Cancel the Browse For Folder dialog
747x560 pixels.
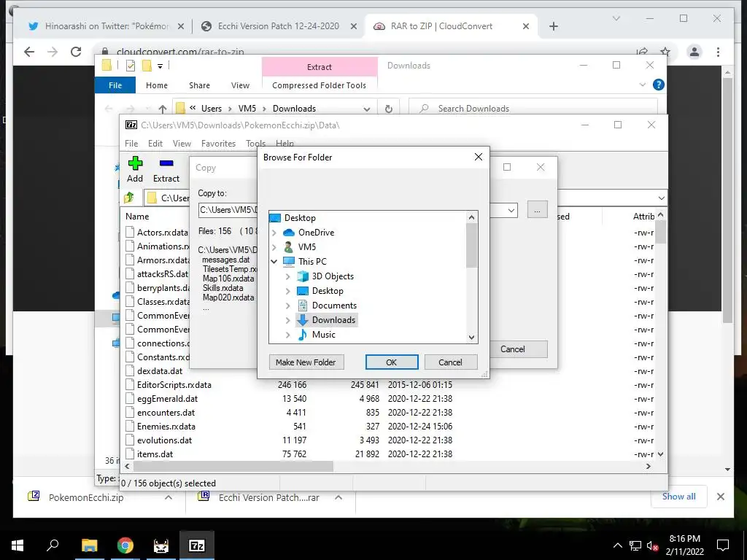pos(450,362)
